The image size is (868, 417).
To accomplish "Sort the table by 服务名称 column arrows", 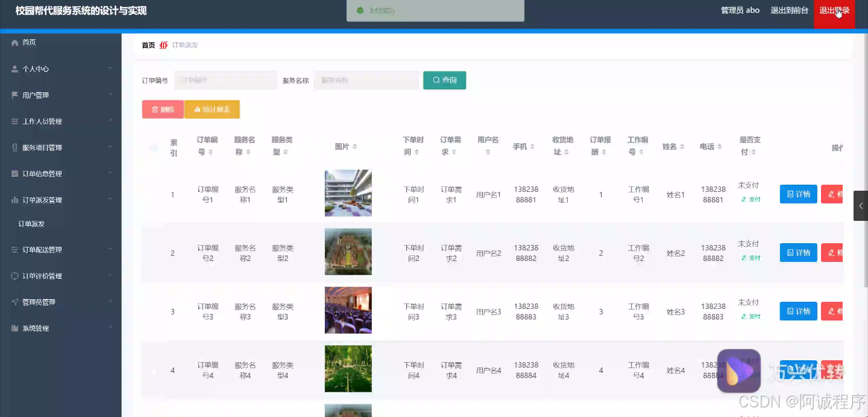I will [x=248, y=153].
